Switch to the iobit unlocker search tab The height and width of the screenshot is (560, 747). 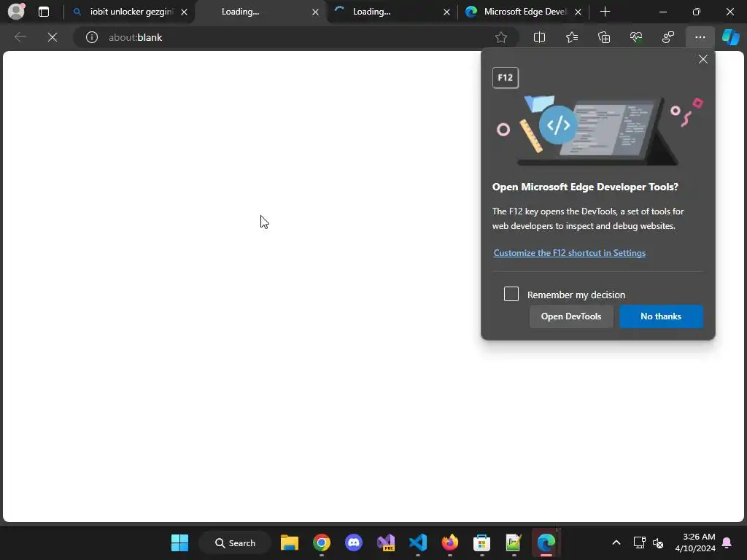click(130, 12)
